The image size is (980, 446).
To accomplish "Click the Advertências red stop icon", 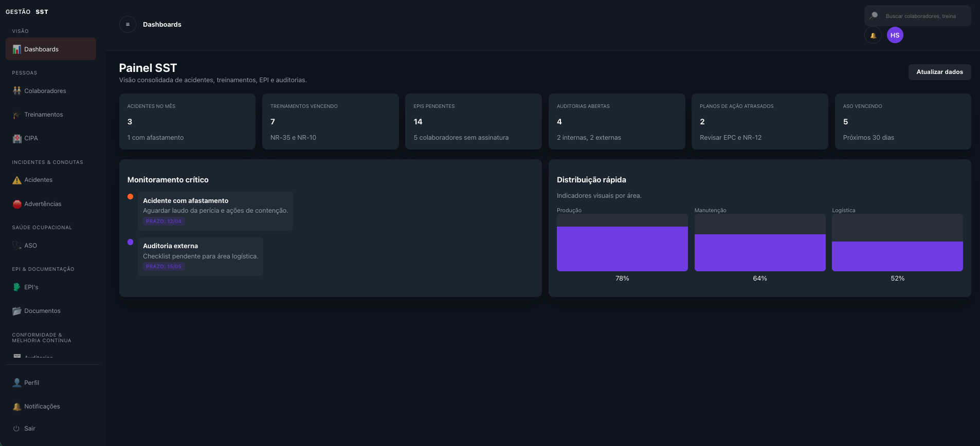I will click(17, 204).
